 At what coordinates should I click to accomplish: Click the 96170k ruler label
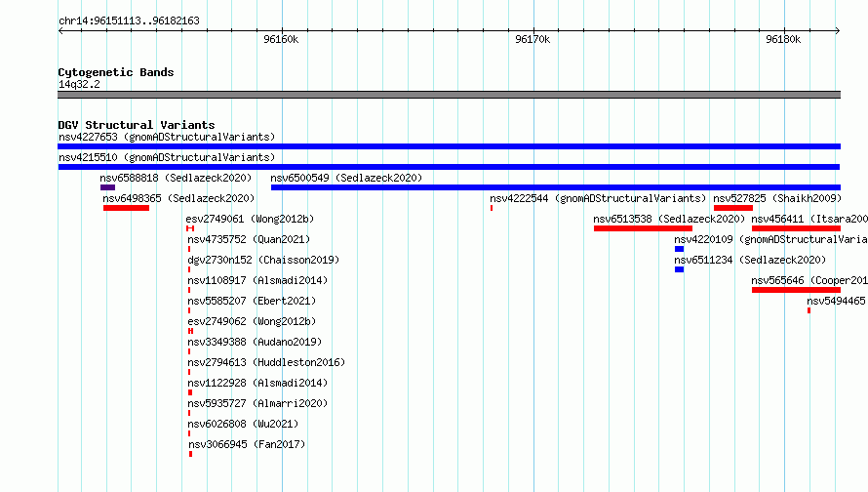[533, 39]
